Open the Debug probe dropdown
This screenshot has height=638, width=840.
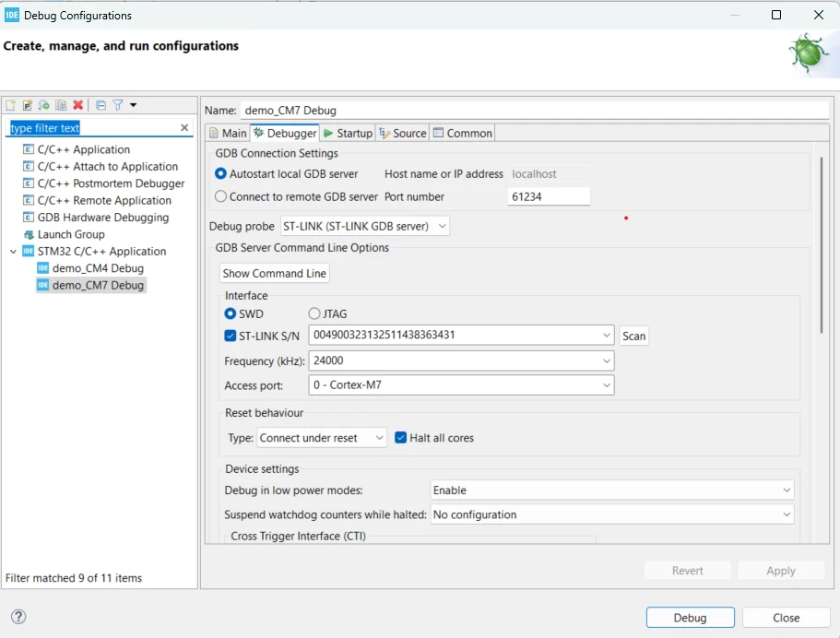(x=365, y=226)
